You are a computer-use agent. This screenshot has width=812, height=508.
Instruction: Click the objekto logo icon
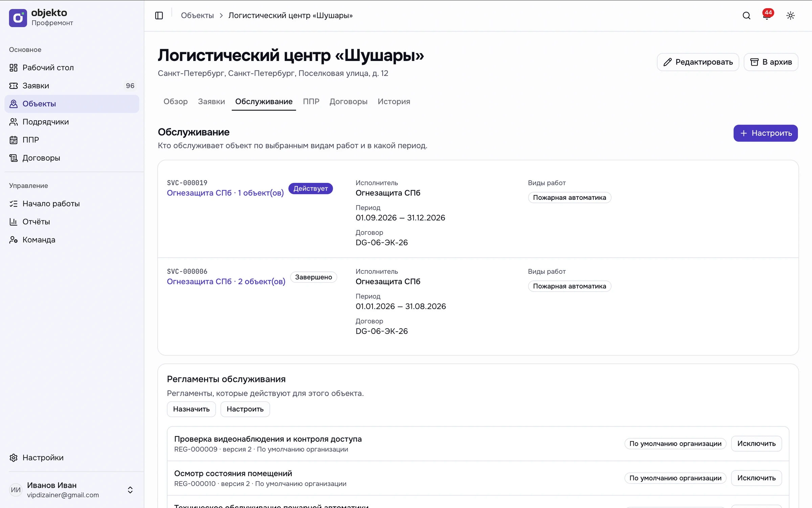pyautogui.click(x=18, y=18)
